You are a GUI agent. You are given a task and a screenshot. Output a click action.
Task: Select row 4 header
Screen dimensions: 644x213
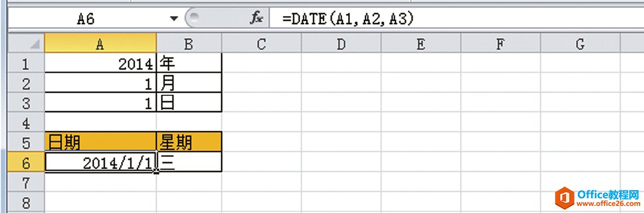tap(26, 122)
